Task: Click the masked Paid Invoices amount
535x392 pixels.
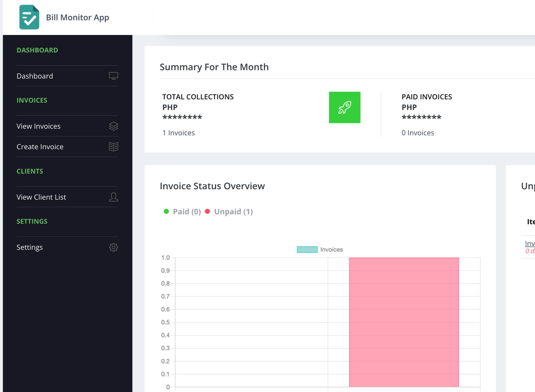Action: pyautogui.click(x=421, y=117)
